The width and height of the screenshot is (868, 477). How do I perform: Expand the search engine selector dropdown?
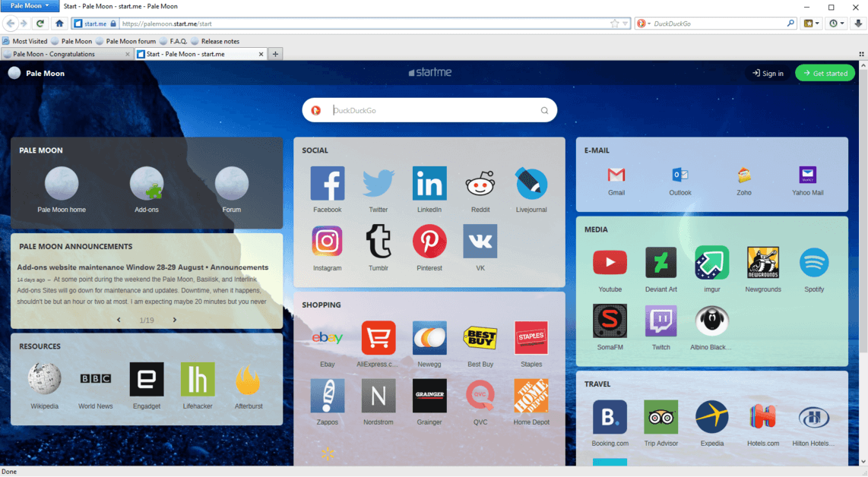coord(644,24)
